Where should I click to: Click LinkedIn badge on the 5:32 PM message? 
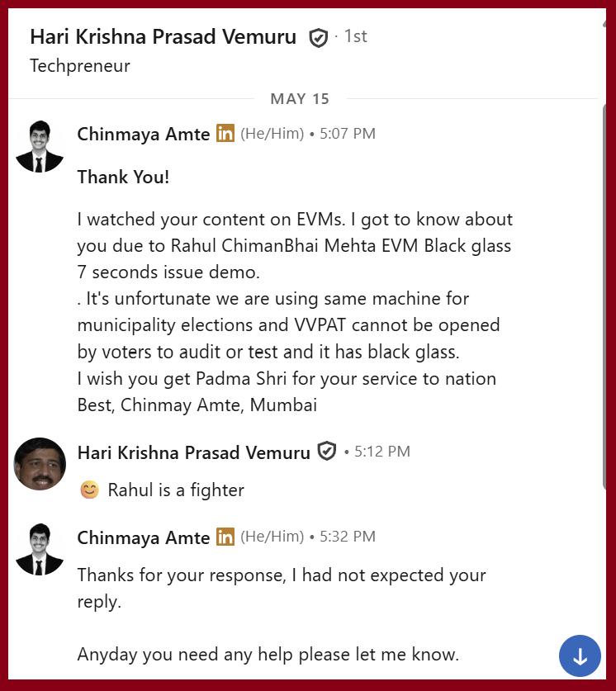coord(225,537)
